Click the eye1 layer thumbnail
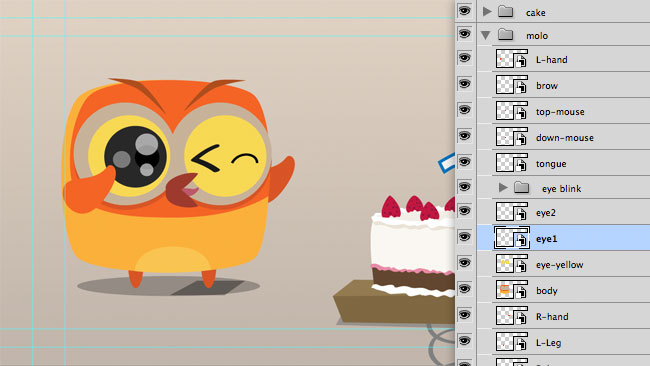 coord(512,238)
